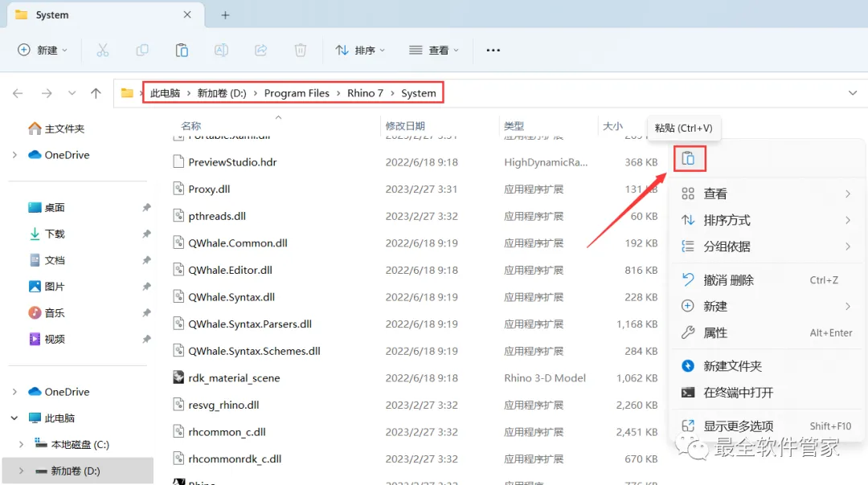
Task: Choose 属性 in context menu
Action: pyautogui.click(x=766, y=333)
